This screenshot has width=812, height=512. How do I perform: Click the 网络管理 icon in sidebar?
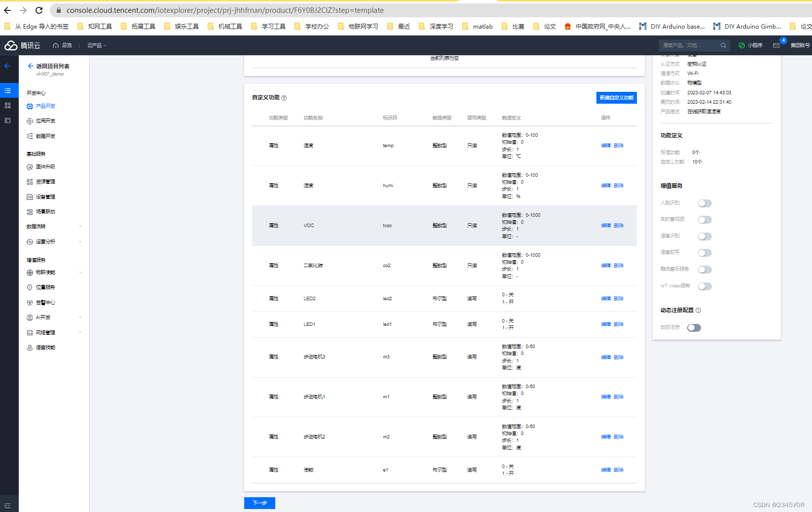[30, 333]
